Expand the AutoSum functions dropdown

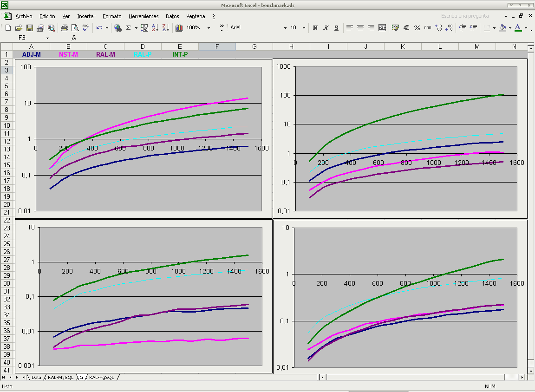click(x=136, y=28)
